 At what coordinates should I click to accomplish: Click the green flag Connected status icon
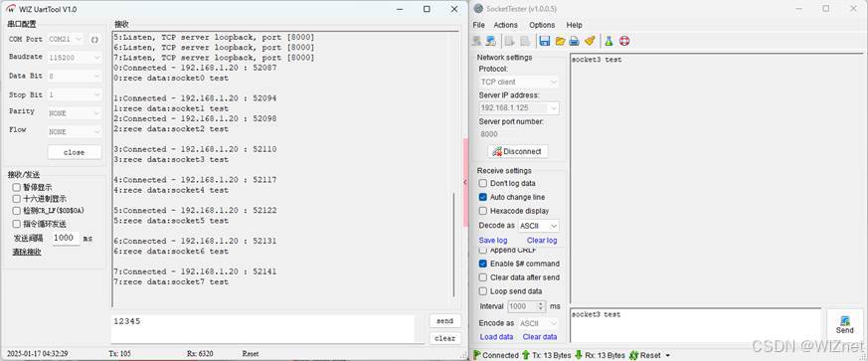pos(476,355)
